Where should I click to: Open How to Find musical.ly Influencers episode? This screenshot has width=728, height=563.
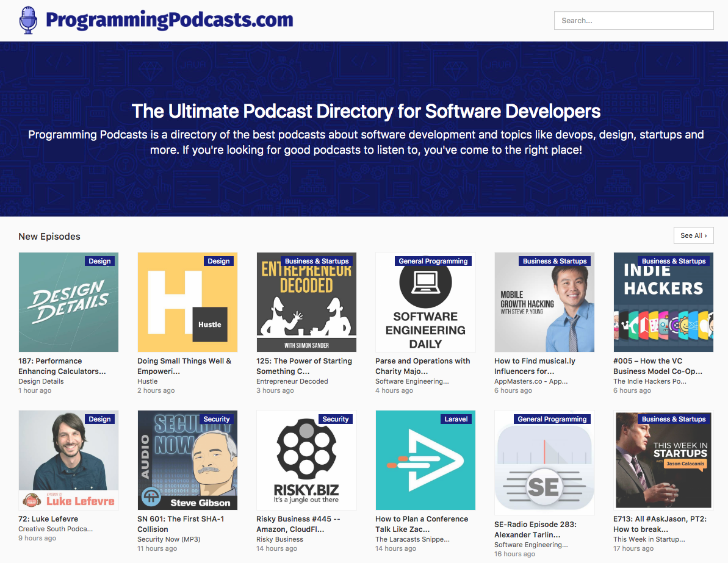pos(535,366)
